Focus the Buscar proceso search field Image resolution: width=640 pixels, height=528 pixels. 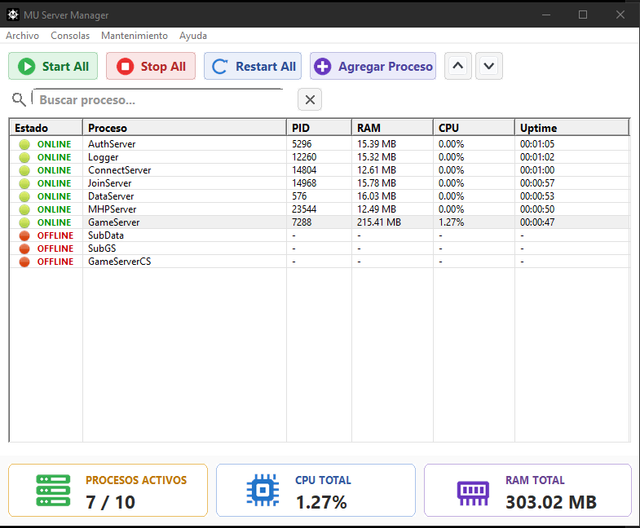[158, 100]
